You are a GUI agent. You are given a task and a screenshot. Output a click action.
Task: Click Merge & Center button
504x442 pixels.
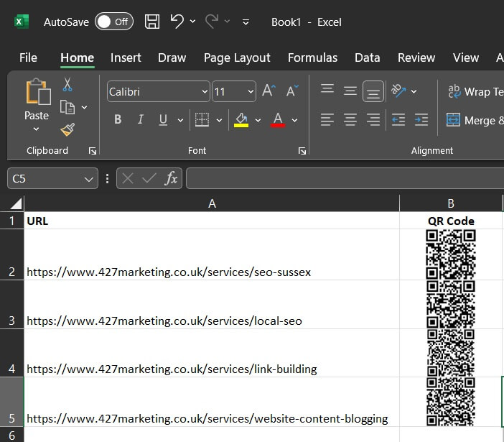[x=475, y=120]
